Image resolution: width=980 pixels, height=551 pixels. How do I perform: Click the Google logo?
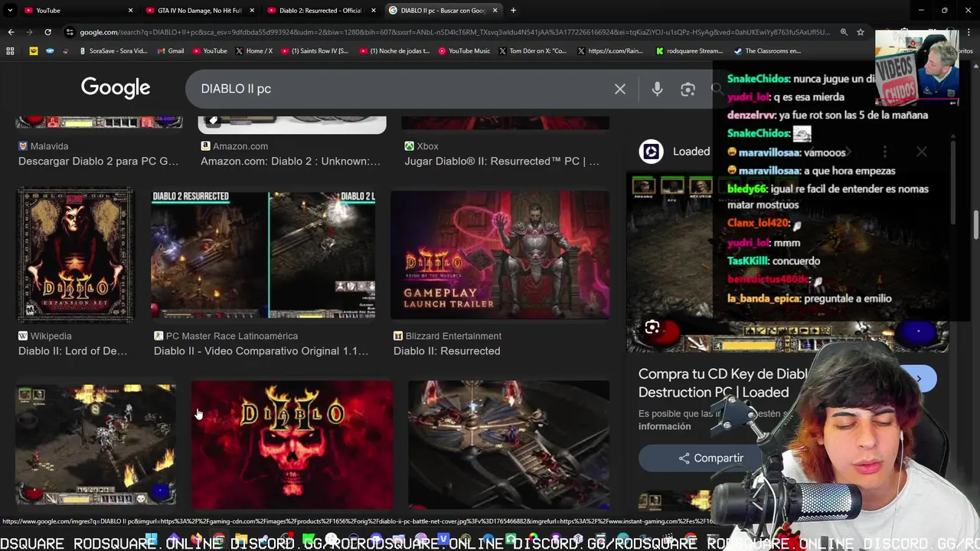[x=116, y=88]
